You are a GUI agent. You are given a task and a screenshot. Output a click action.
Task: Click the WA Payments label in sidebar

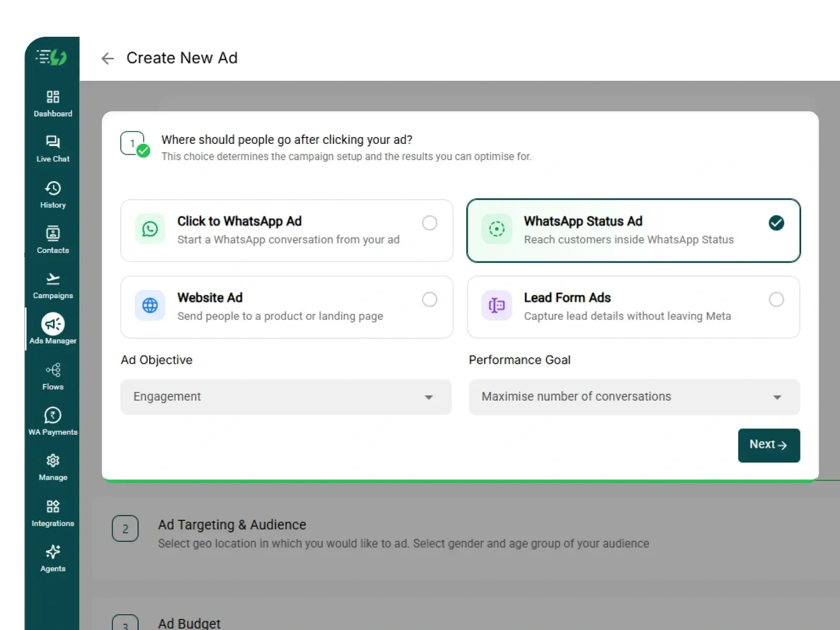53,432
